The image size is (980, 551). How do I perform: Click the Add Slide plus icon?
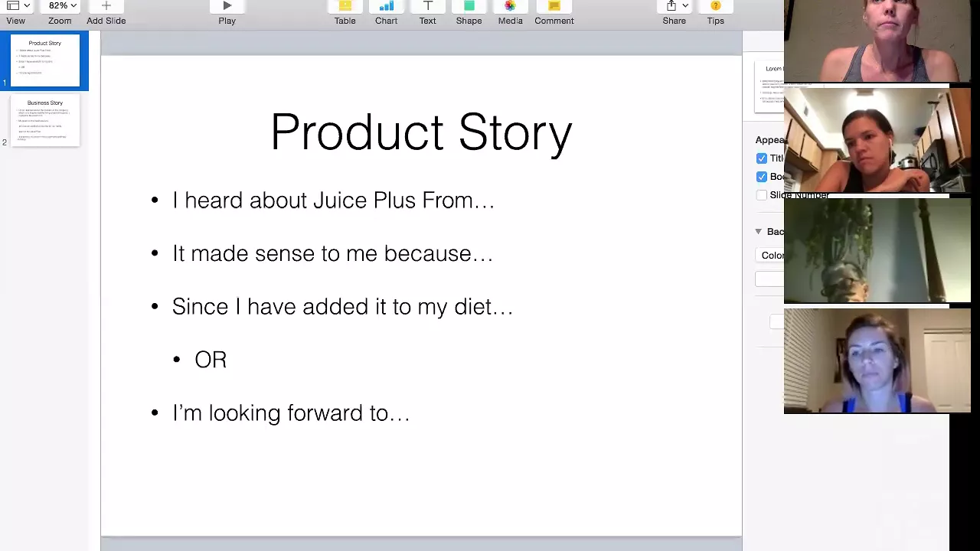(106, 5)
